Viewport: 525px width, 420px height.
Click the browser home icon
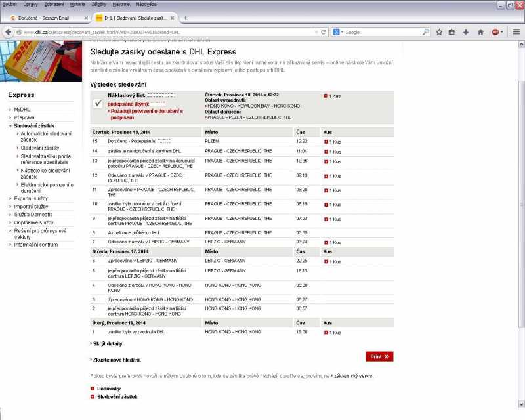point(480,31)
